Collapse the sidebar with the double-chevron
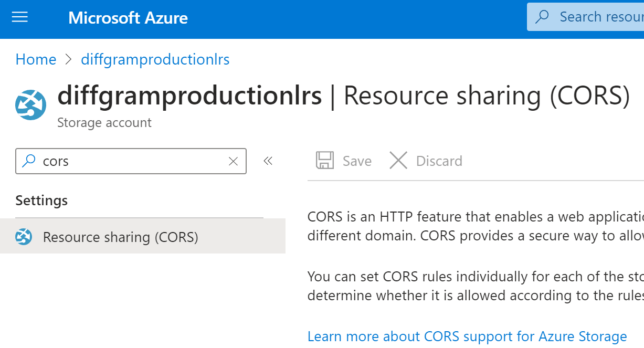Screen dimensions: 644x348 pos(268,161)
